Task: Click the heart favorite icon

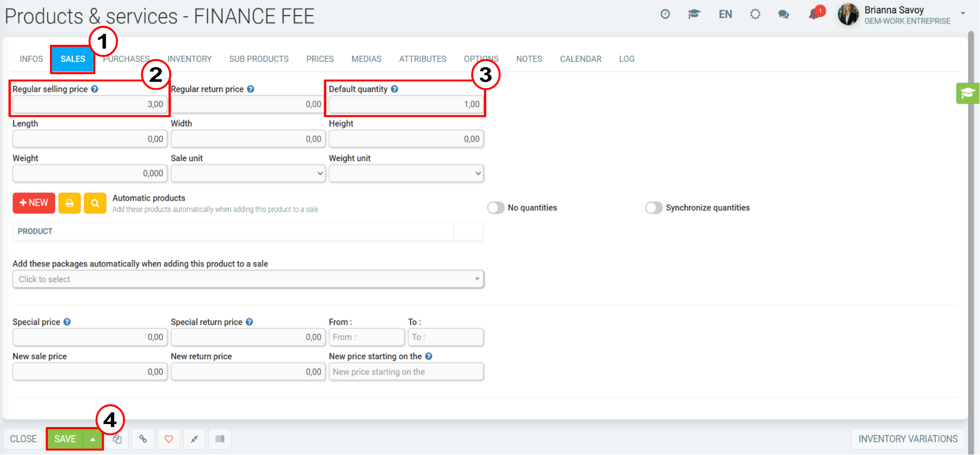Action: [169, 439]
